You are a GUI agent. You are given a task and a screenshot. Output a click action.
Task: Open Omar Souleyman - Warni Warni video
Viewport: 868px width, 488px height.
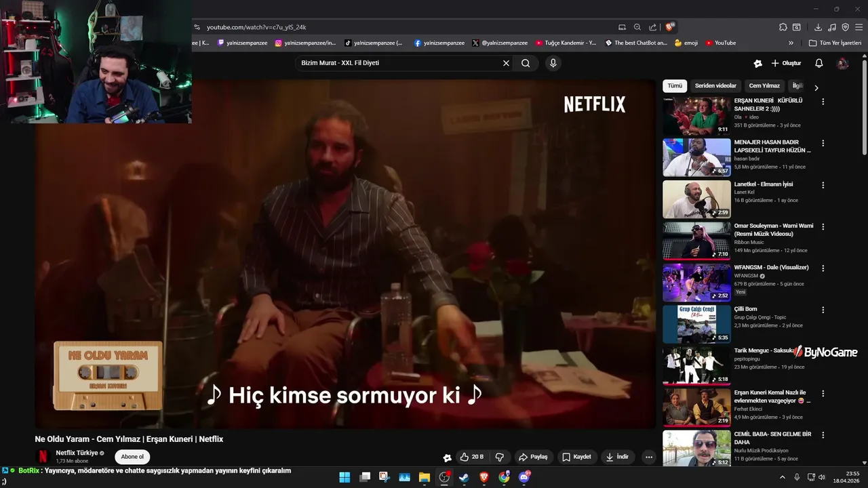[x=696, y=241]
